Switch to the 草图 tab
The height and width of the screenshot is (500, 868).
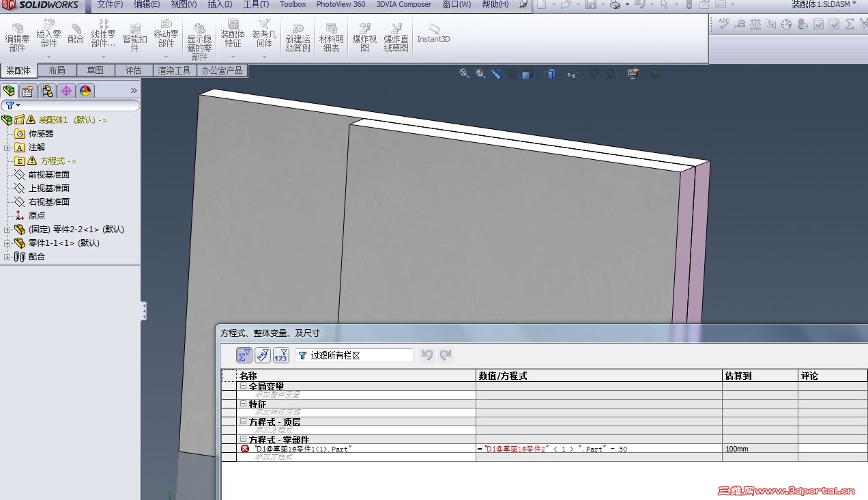tap(96, 70)
